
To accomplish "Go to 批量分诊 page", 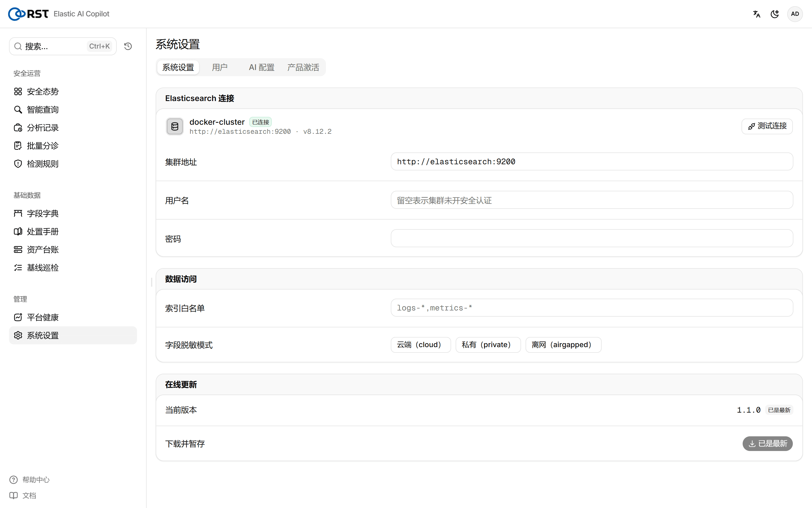I will pyautogui.click(x=73, y=145).
